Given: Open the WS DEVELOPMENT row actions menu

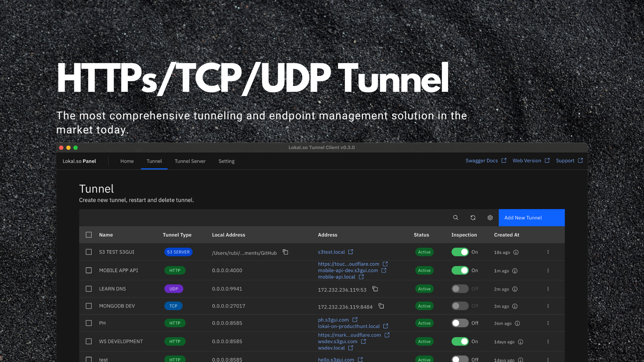Looking at the screenshot, I should (x=548, y=342).
